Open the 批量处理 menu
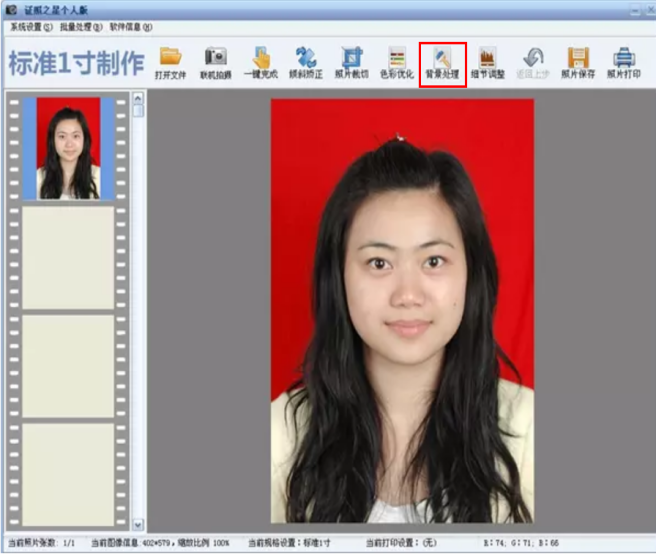Viewport: 657px width, 554px height. coord(81,27)
